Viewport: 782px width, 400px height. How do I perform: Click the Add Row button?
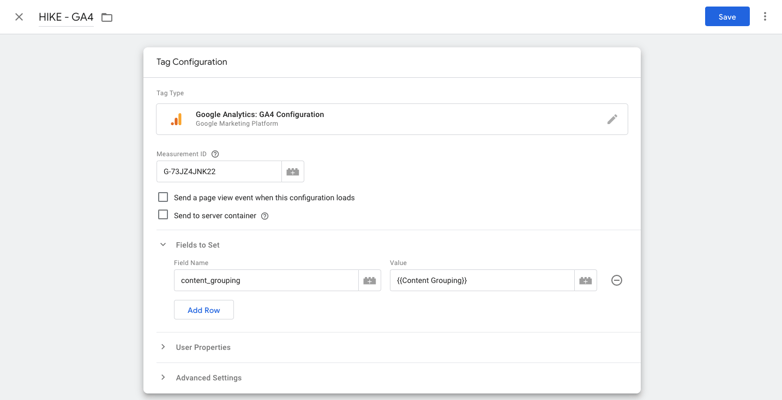(203, 310)
